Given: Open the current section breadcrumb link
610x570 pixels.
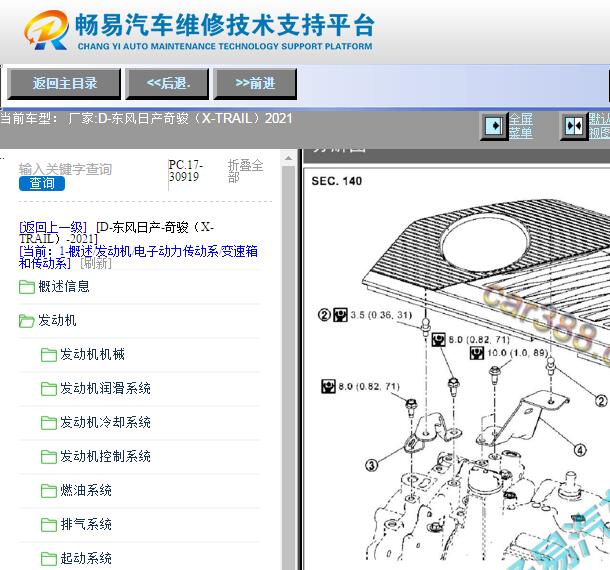Looking at the screenshot, I should 138,257.
